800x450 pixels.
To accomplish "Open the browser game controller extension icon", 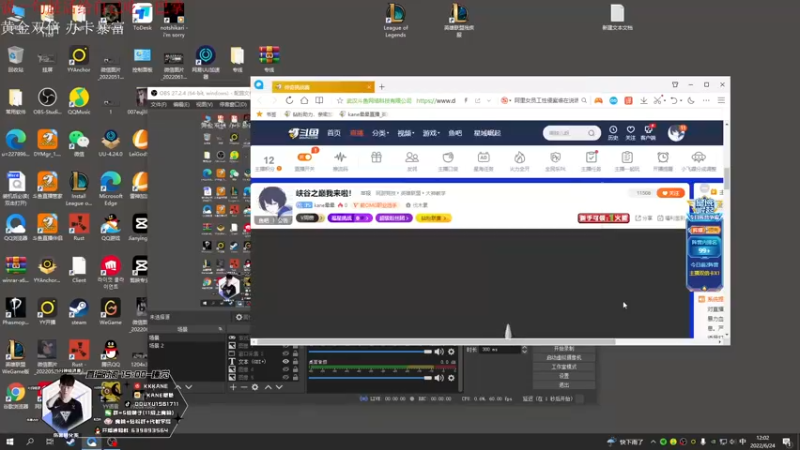I will pos(598,101).
